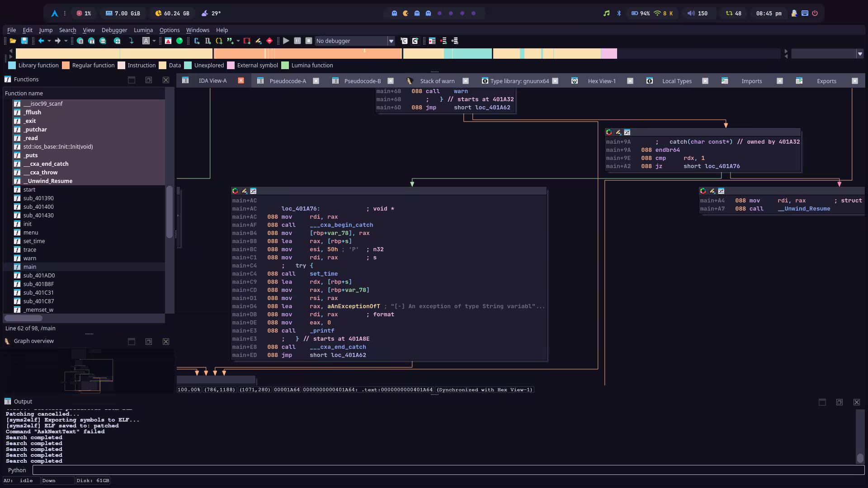The width and height of the screenshot is (868, 488).
Task: Switch to Pseudocode-B tab
Action: click(x=362, y=81)
